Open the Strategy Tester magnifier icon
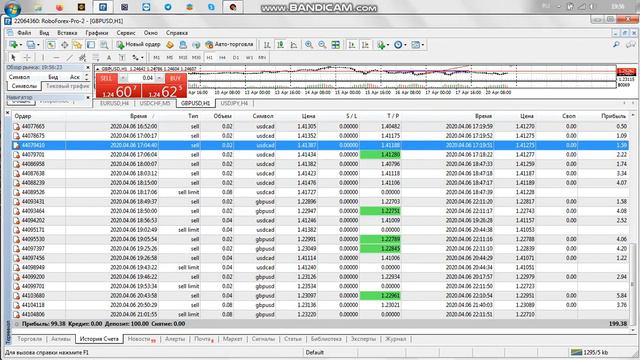The image size is (640, 360). click(104, 44)
